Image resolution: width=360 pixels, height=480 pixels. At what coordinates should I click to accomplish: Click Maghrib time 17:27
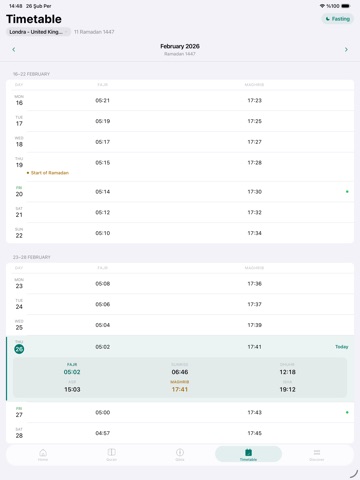(255, 142)
